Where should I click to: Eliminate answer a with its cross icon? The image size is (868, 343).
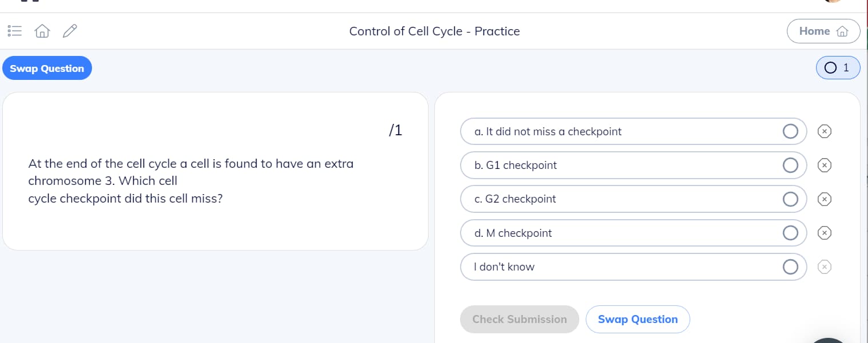(x=825, y=131)
